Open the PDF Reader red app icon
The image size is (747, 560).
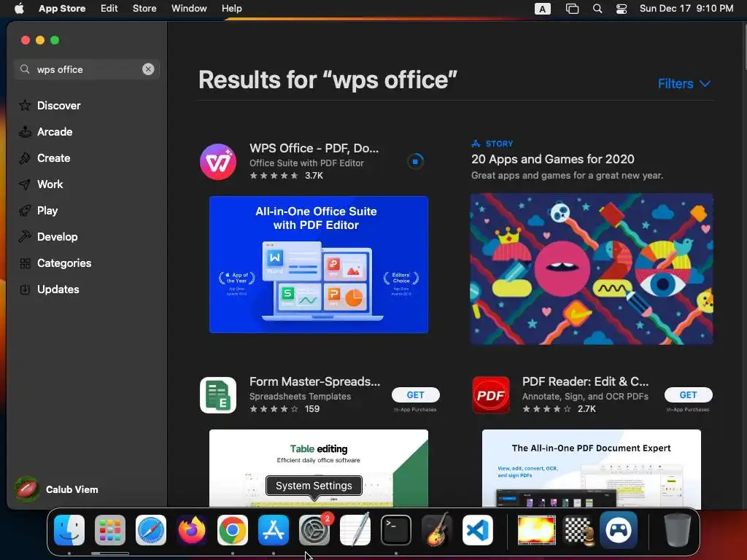click(491, 395)
